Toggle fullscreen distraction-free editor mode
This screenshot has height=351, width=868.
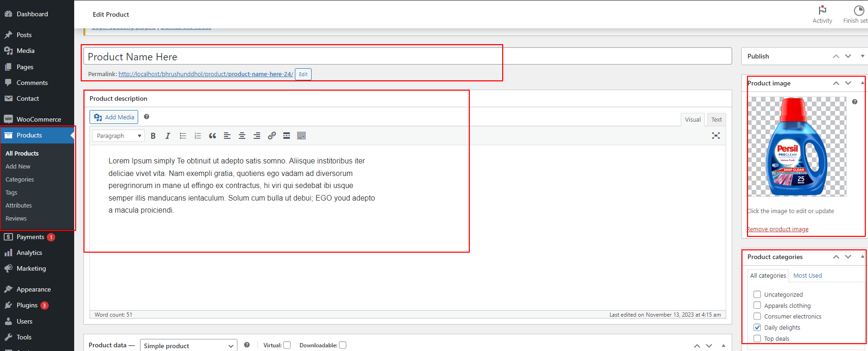click(716, 136)
